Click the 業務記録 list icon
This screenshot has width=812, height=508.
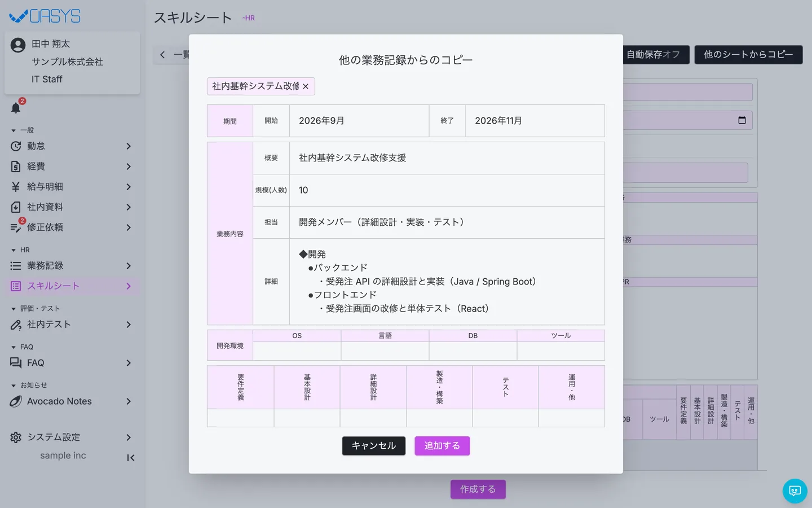tap(16, 266)
